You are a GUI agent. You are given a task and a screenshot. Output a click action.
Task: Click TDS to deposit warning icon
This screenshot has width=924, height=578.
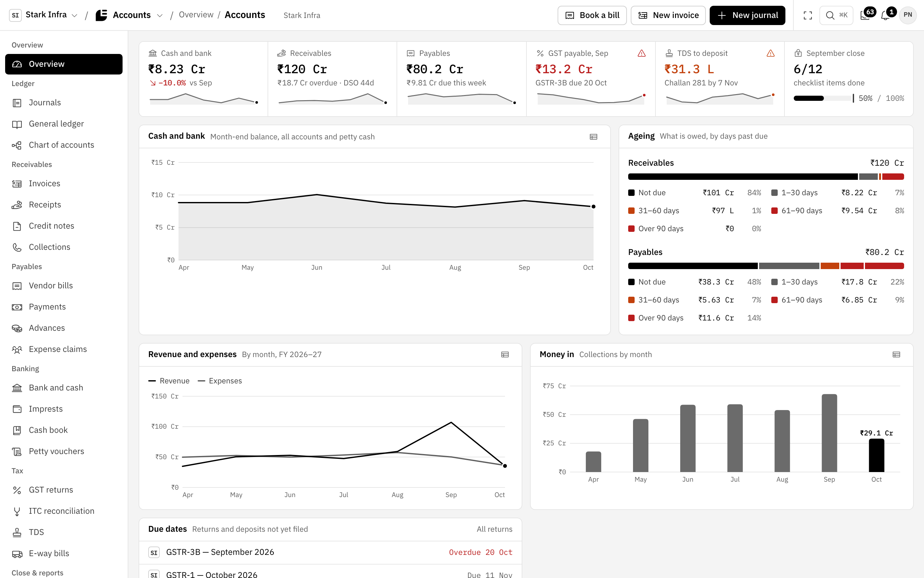coord(771,54)
